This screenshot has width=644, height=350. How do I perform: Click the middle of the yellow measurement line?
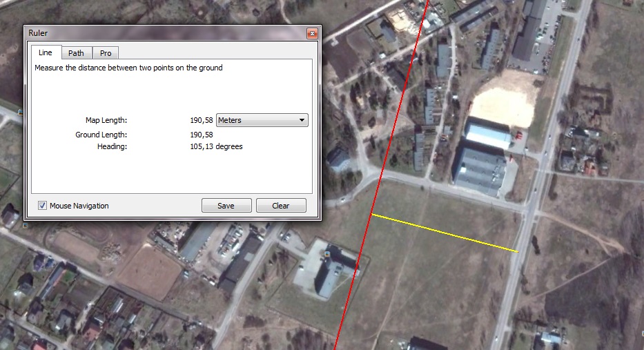pos(445,233)
